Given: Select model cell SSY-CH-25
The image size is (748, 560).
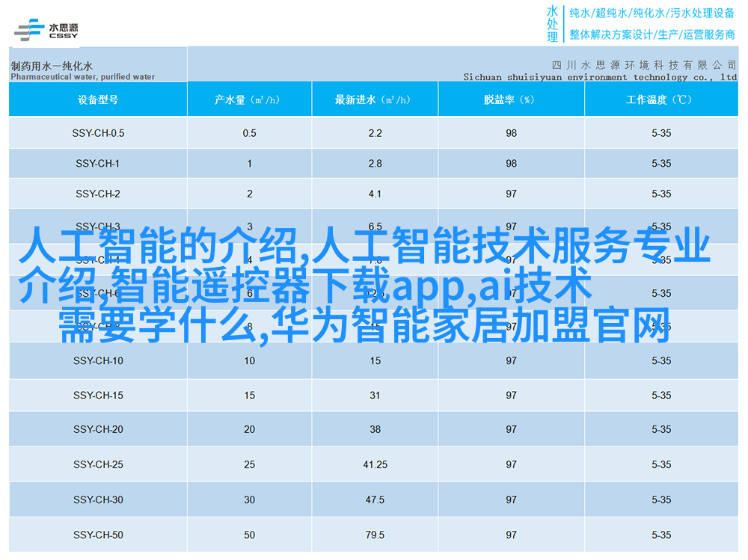Looking at the screenshot, I should point(98,464).
